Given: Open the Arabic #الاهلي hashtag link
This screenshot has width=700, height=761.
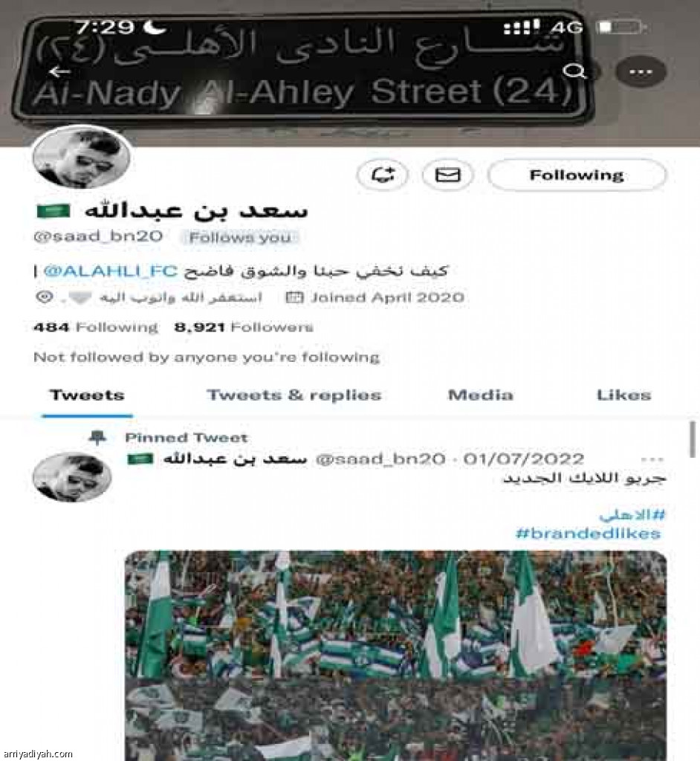Looking at the screenshot, I should [x=632, y=514].
